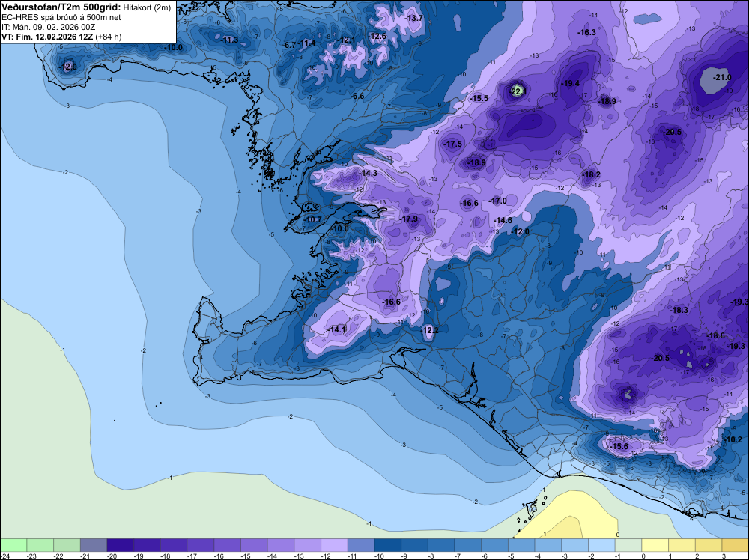Select the -18.6 temperature label
Screen dimensions: 749x560
coord(715,335)
